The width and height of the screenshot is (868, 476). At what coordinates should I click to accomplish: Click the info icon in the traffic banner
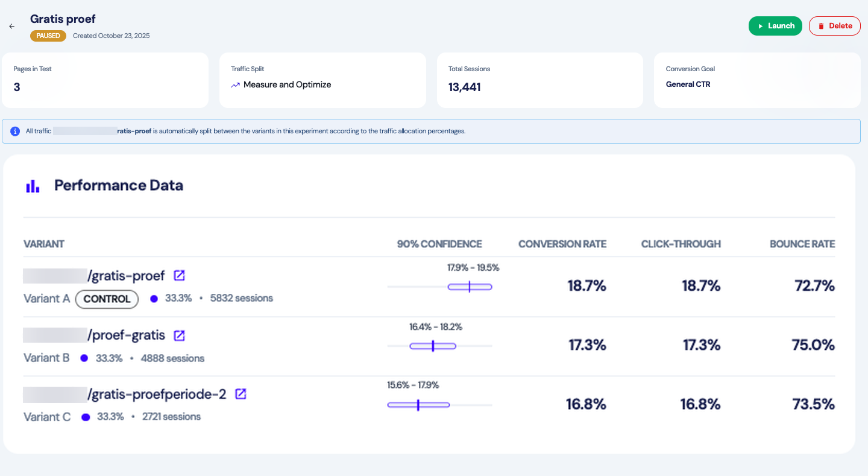[14, 131]
